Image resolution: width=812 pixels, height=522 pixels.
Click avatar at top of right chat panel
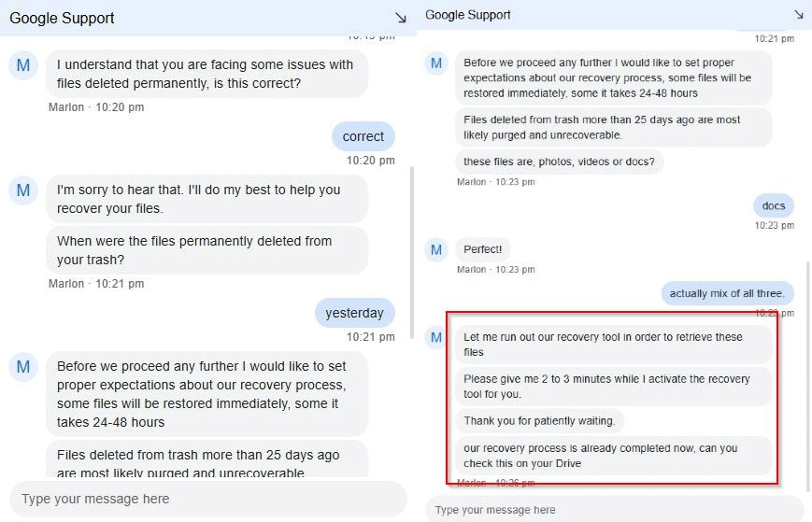coord(436,63)
